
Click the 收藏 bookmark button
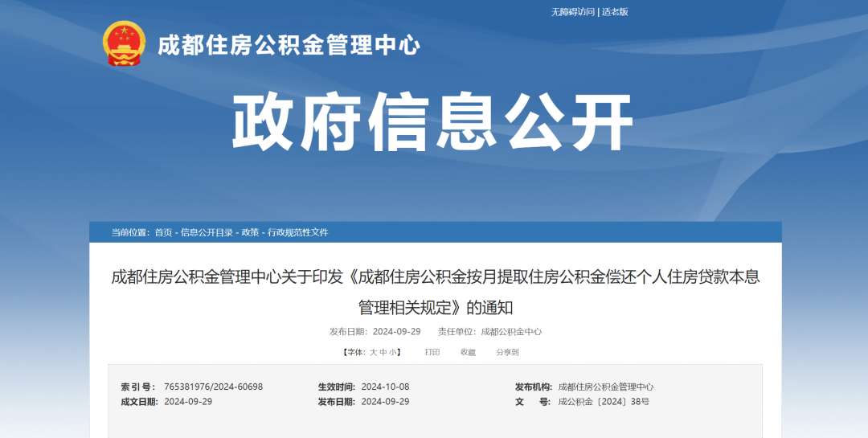(468, 352)
